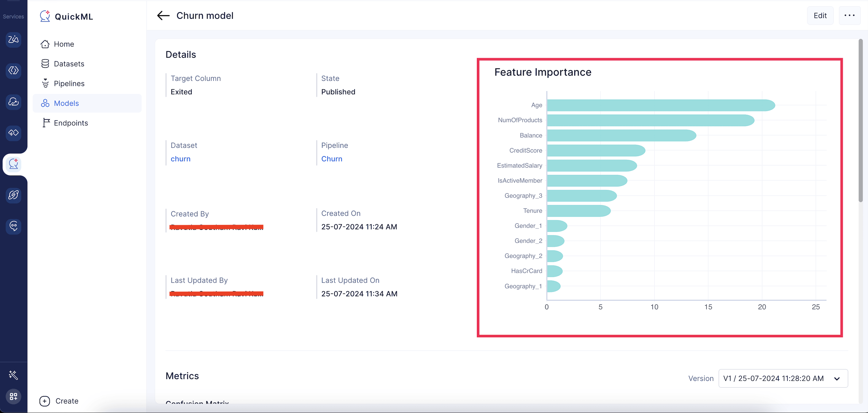Click the Endpoints icon

click(x=45, y=122)
